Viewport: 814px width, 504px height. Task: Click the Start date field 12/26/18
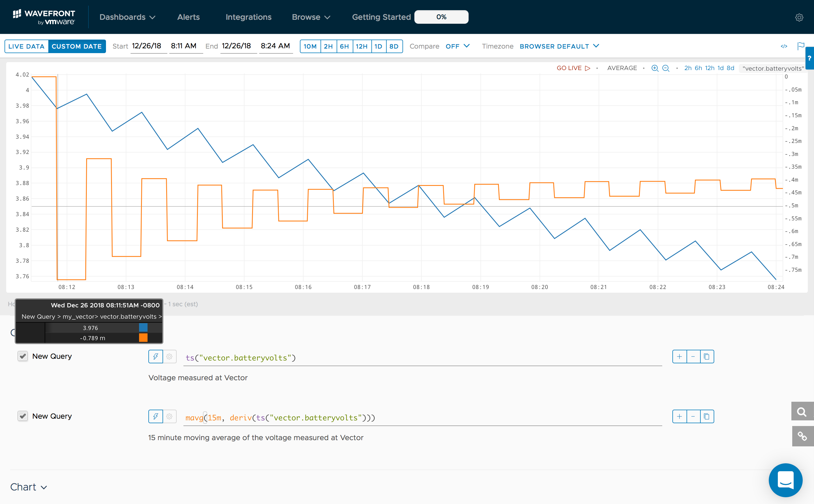(149, 46)
